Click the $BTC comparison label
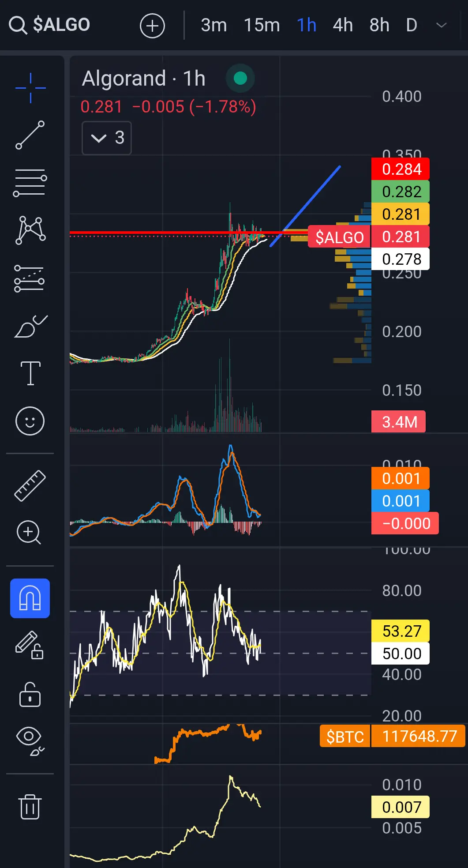 click(345, 736)
